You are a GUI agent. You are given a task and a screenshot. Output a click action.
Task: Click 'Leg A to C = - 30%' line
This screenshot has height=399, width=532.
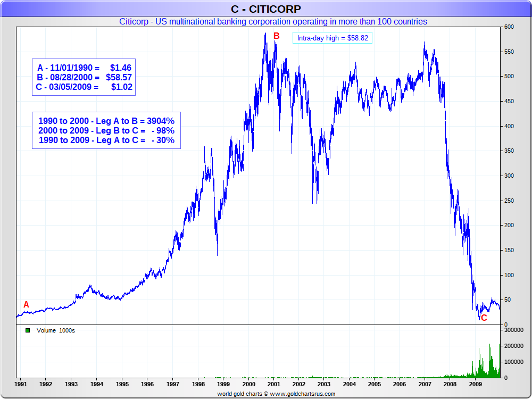point(106,140)
